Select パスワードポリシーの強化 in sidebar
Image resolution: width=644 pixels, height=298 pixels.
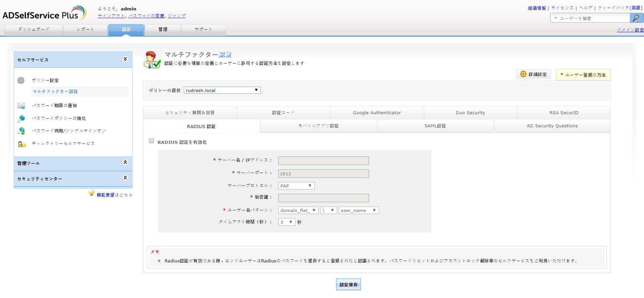pos(59,118)
